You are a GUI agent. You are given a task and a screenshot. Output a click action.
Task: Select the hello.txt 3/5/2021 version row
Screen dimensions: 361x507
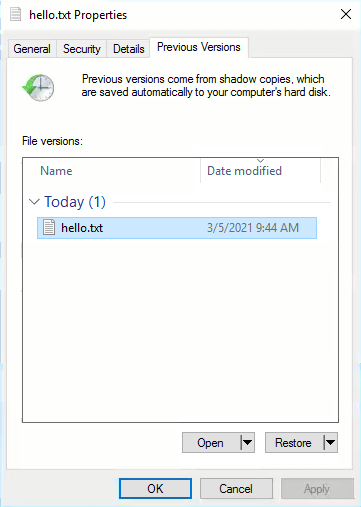[x=177, y=228]
